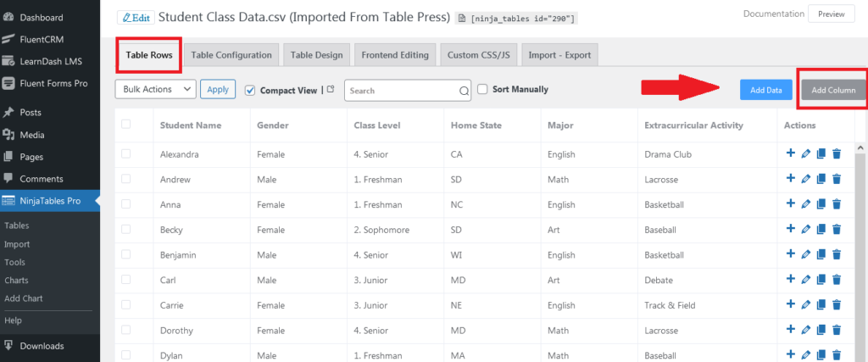
Task: Open compact view external link icon
Action: point(331,89)
